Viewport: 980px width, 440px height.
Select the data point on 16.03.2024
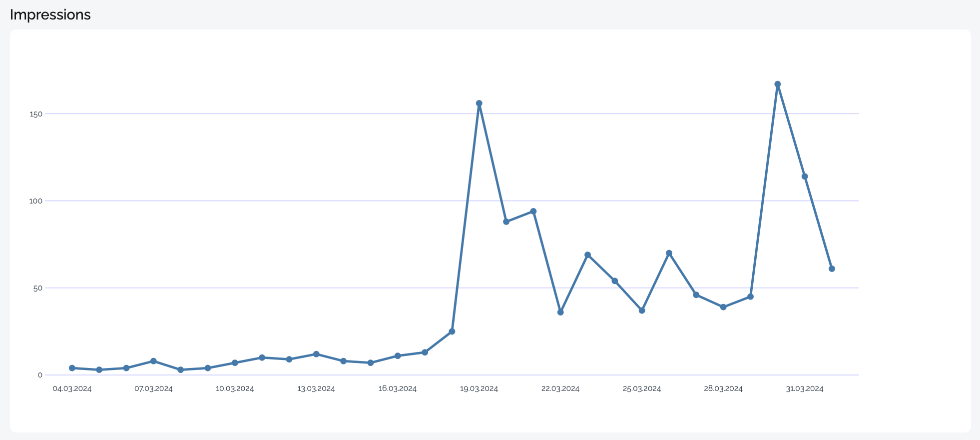coord(398,356)
